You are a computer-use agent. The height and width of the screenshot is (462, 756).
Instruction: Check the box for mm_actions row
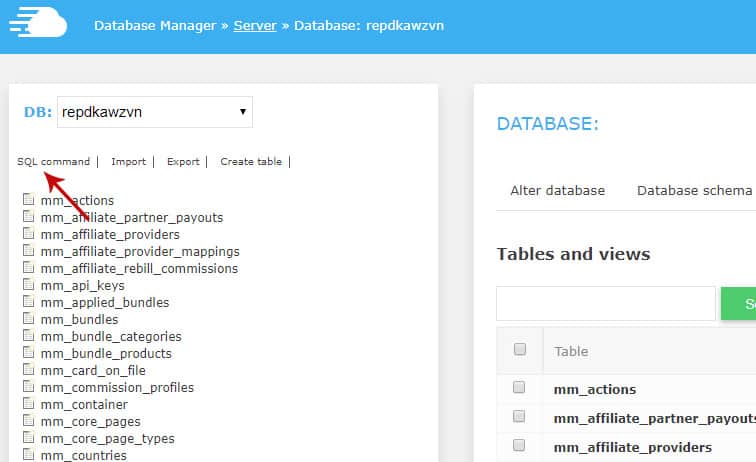tap(519, 388)
